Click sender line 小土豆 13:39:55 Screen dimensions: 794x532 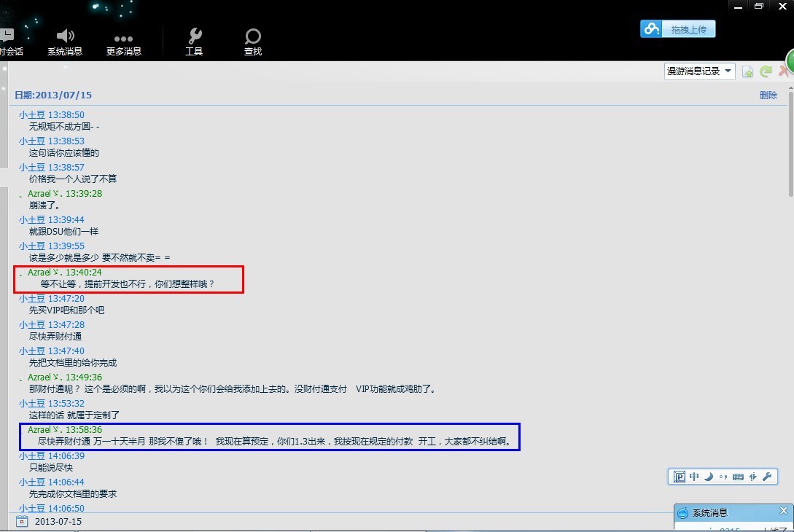(52, 246)
